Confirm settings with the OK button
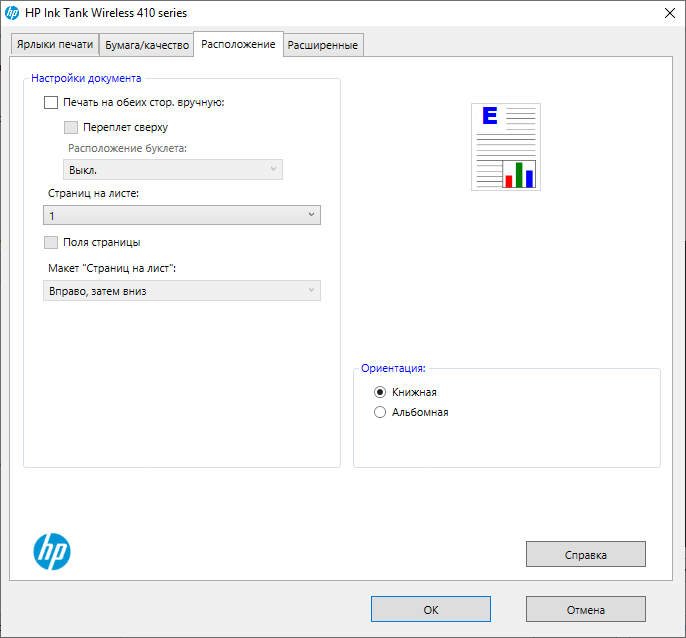The height and width of the screenshot is (638, 686). point(430,609)
